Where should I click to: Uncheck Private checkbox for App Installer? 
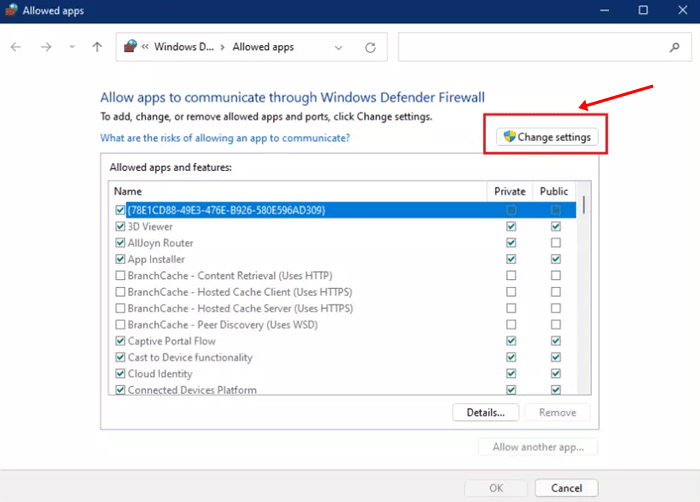click(511, 259)
